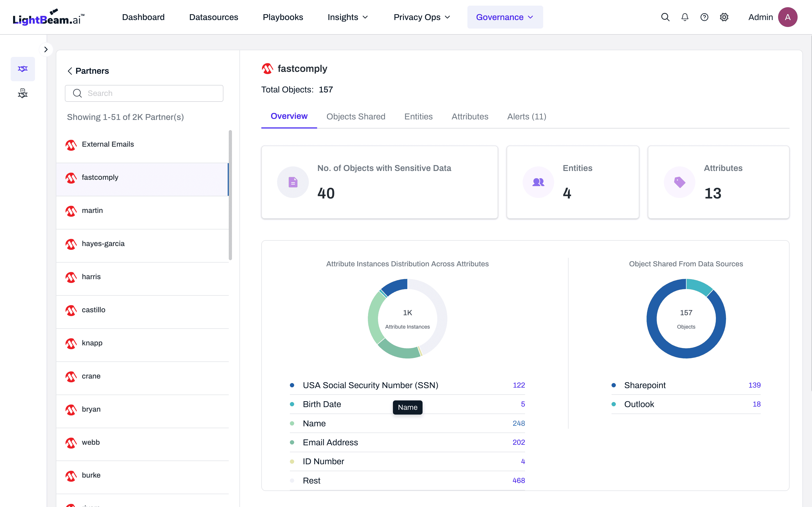This screenshot has height=507, width=812.
Task: Click the Sharepoint legend color dot
Action: [x=613, y=385]
